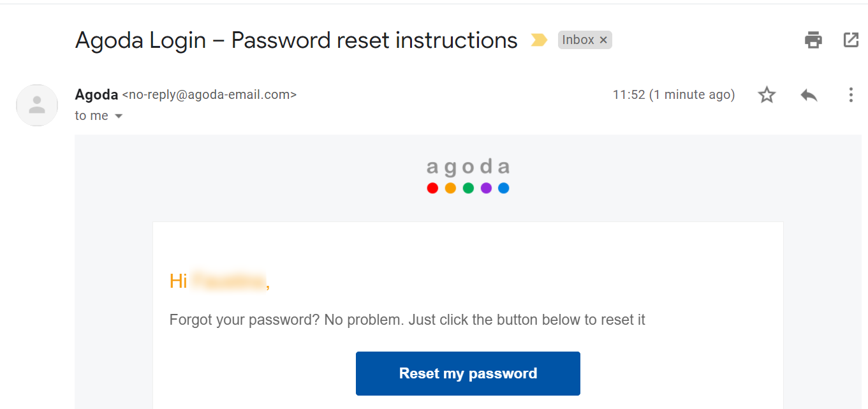
Task: Toggle the yellow importance marker
Action: (539, 40)
